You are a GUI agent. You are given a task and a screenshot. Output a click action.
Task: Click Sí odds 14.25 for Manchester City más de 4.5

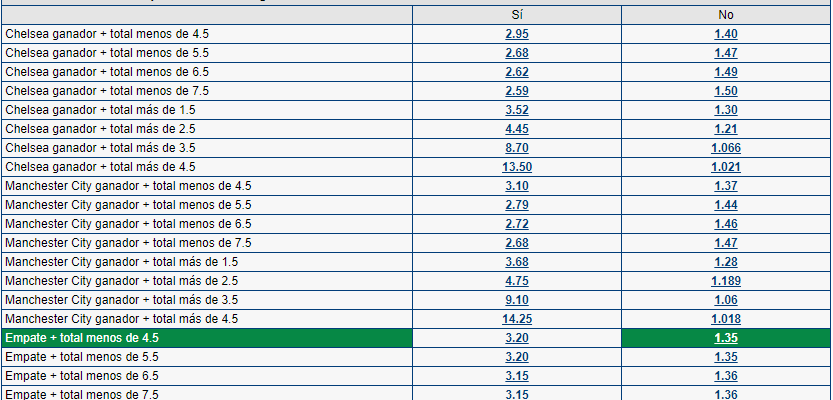click(x=516, y=319)
